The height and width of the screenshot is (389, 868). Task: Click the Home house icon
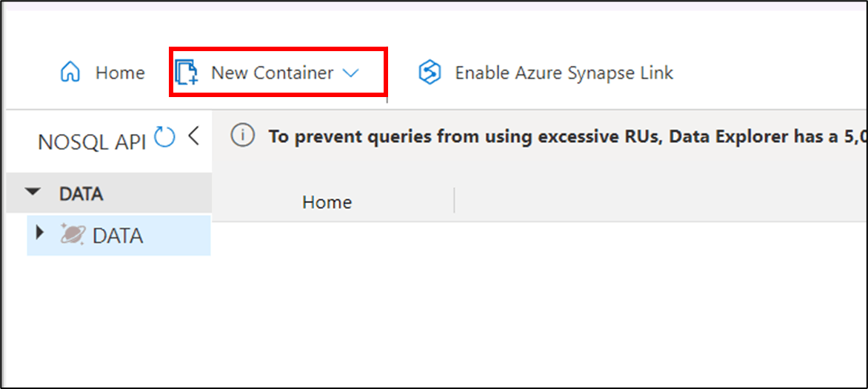70,73
